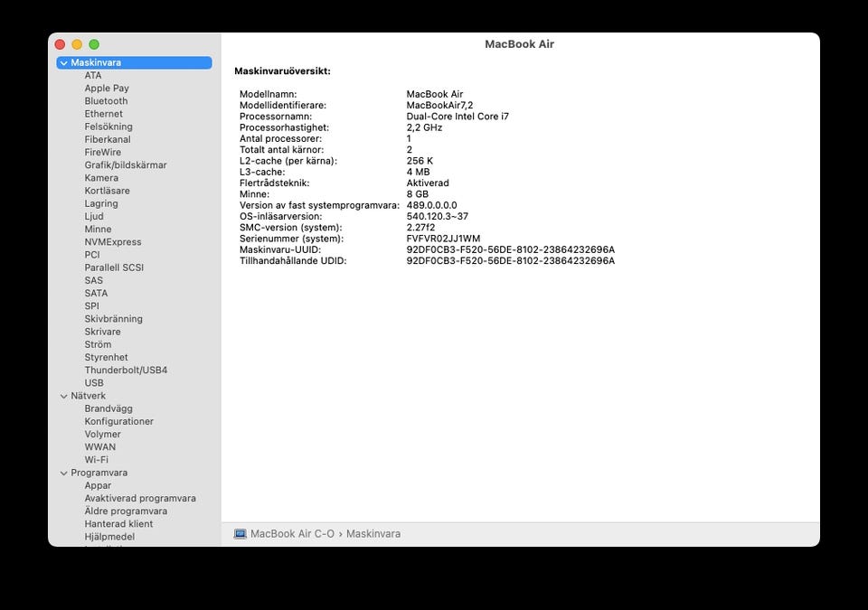Screen dimensions: 868x610
Task: Click OS loader version 540.120.3~37
Action: coord(438,216)
